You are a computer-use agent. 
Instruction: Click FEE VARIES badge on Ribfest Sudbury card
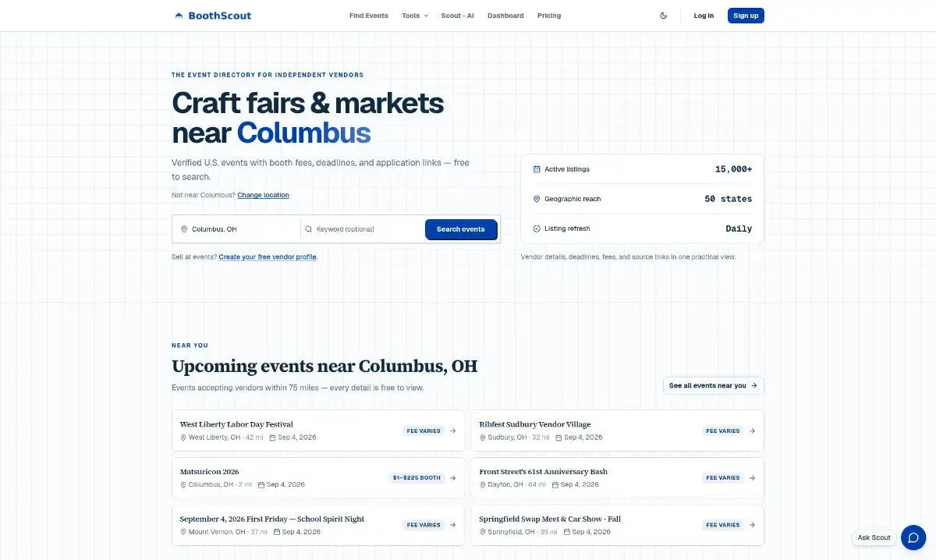point(723,431)
